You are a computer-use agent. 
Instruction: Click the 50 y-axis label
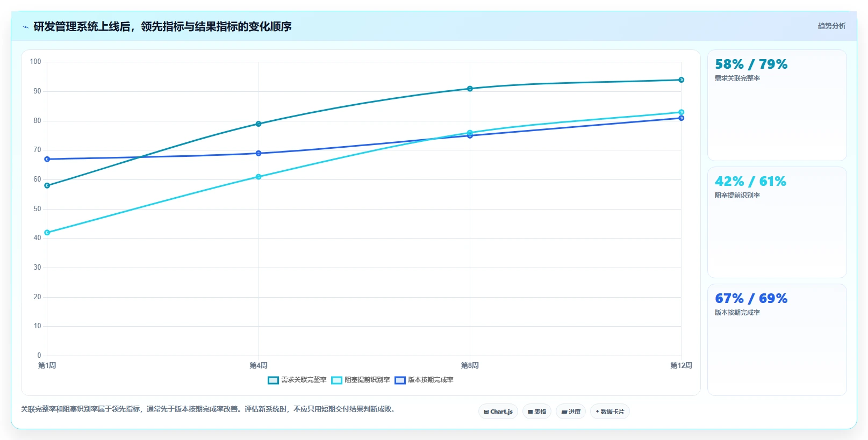[x=37, y=209]
